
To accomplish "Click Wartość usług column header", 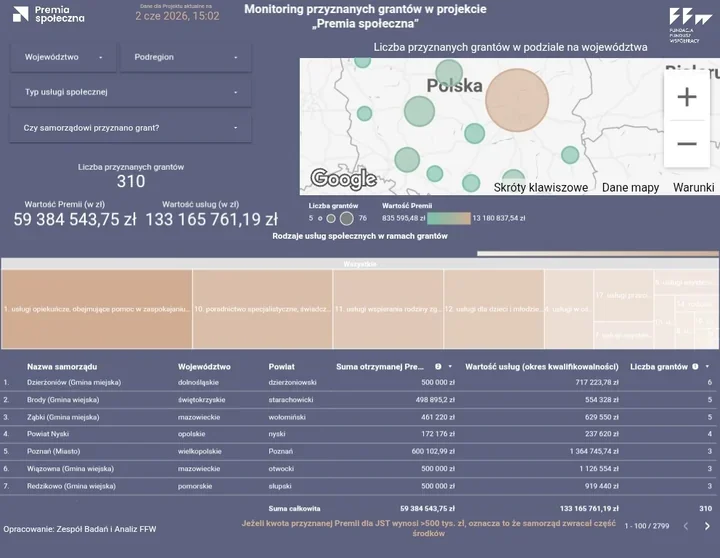I will coord(542,366).
